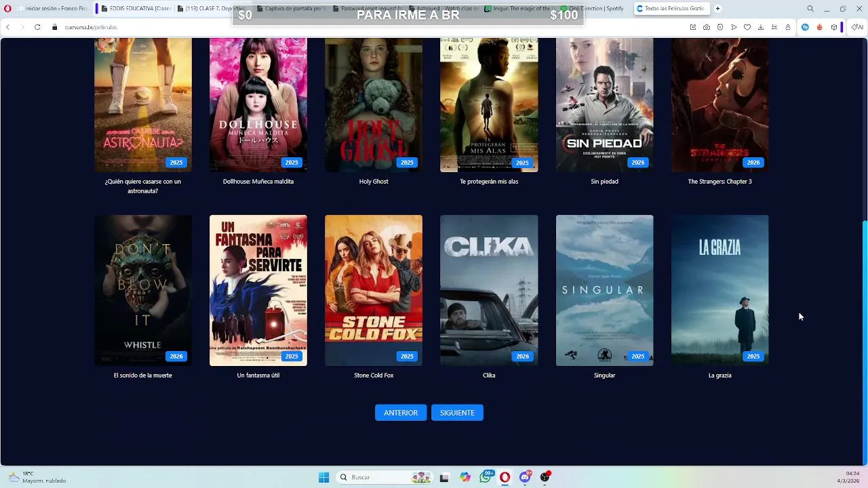Click the send/flow arrow icon in address bar
The width and height of the screenshot is (868, 488).
[734, 27]
